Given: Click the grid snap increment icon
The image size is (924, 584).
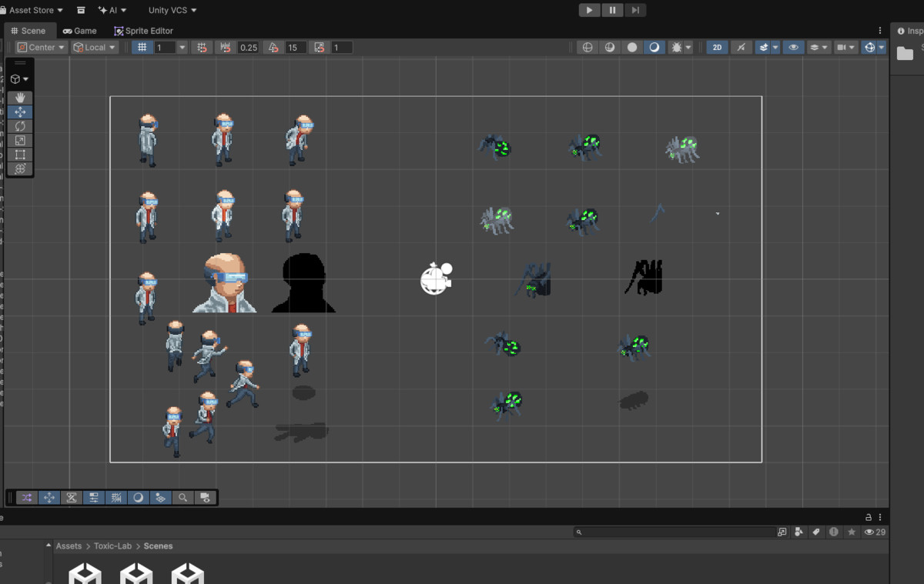Looking at the screenshot, I should coord(203,48).
